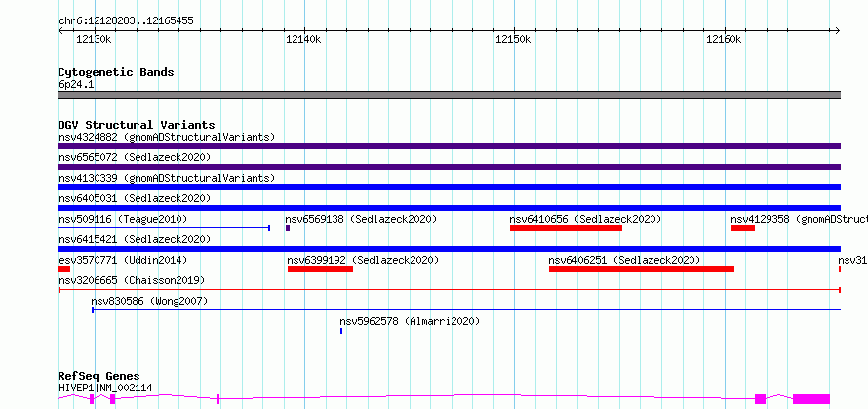Click the 12130k ruler label
Image resolution: width=868 pixels, height=409 pixels.
(93, 39)
